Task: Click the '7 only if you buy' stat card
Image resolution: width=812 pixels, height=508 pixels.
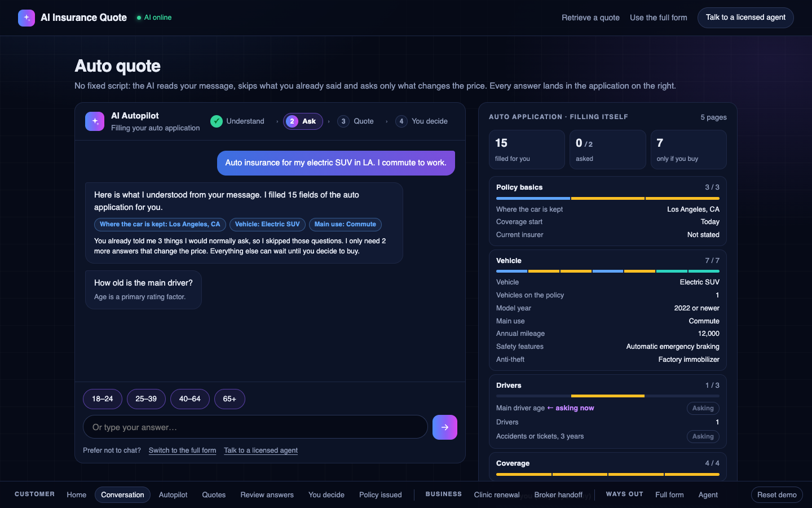Action: [x=689, y=150]
